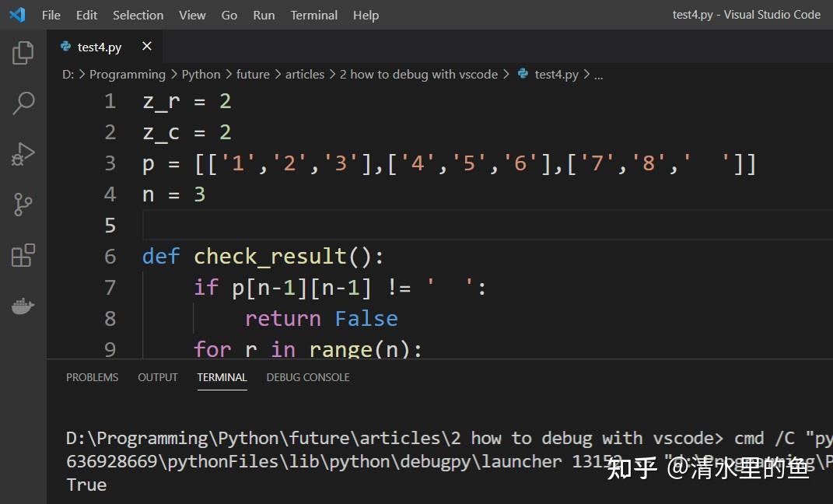Open the Go menu

[229, 15]
